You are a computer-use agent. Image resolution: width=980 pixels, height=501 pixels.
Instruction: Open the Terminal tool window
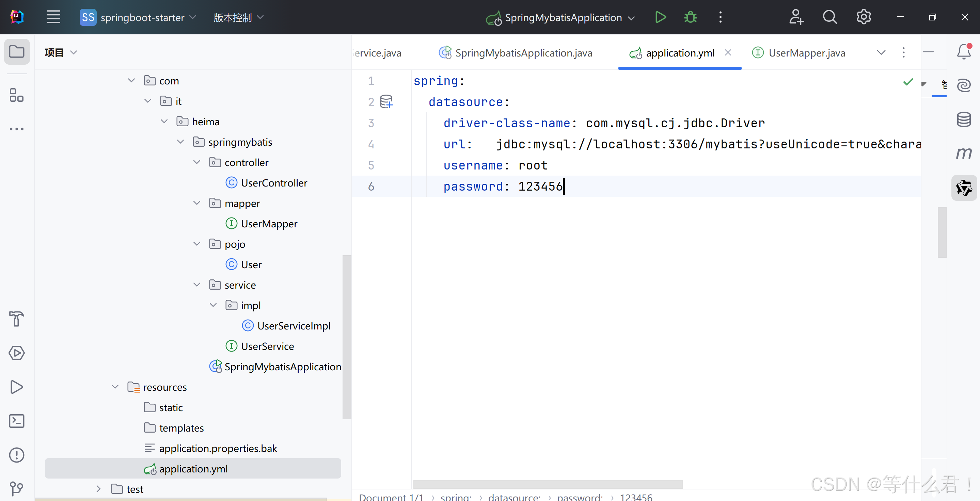[x=17, y=421]
